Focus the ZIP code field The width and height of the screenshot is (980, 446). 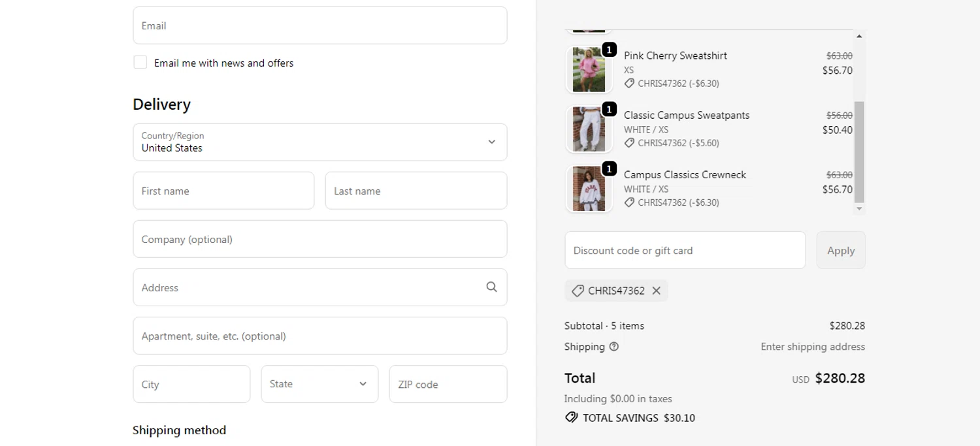tap(448, 384)
